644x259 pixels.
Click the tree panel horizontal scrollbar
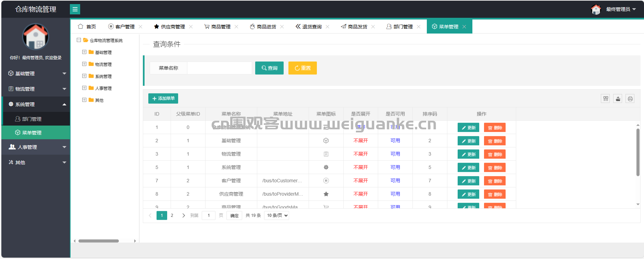click(99, 241)
